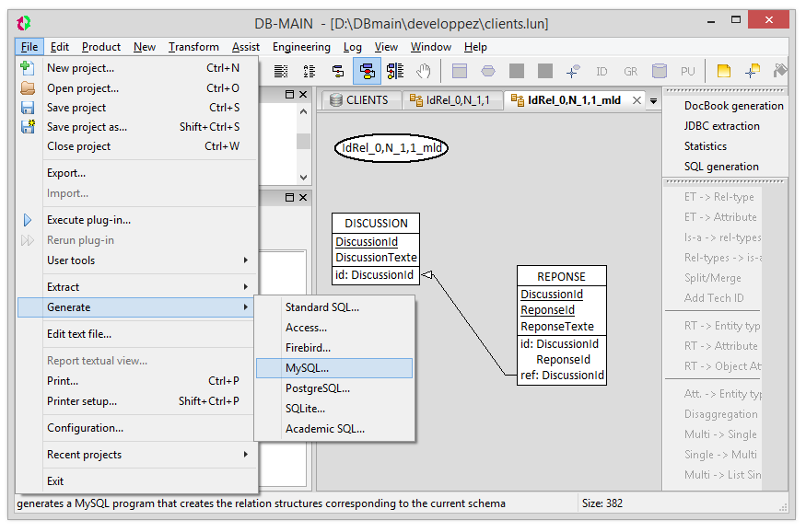Click the Open project folder icon
This screenshot has width=806, height=532.
click(x=28, y=88)
